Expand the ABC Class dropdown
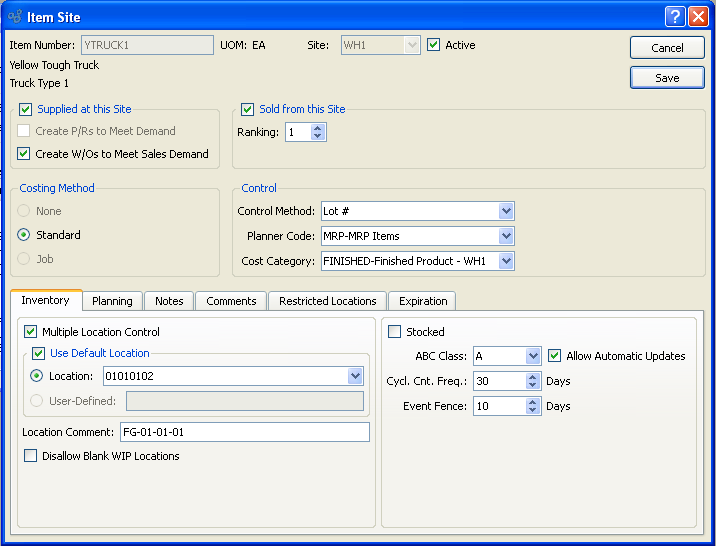 click(x=533, y=356)
